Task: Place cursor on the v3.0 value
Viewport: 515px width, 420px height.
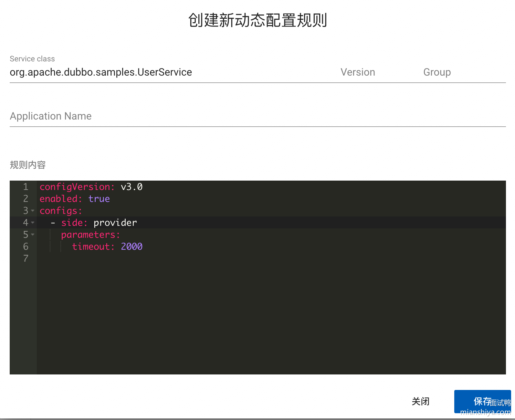Action: [131, 187]
